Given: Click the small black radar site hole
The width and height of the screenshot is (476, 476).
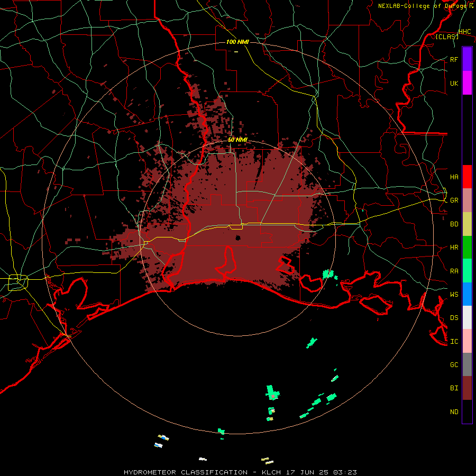Looking at the screenshot, I should pyautogui.click(x=238, y=237).
